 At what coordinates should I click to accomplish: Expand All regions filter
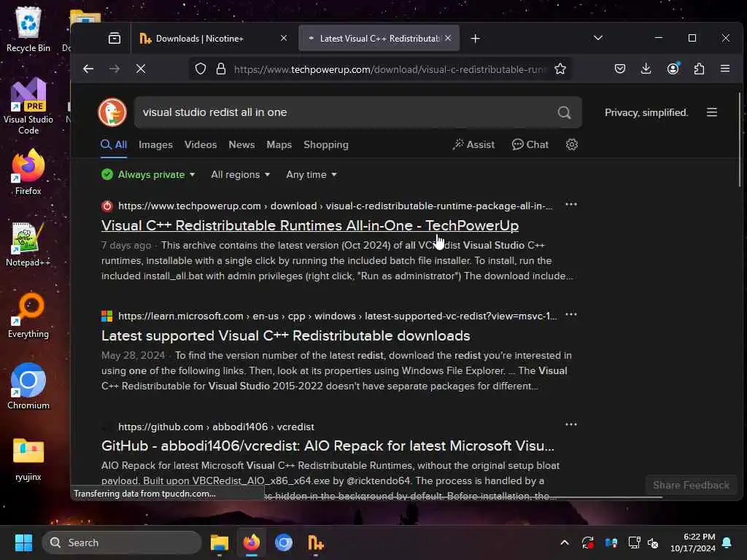pos(241,175)
